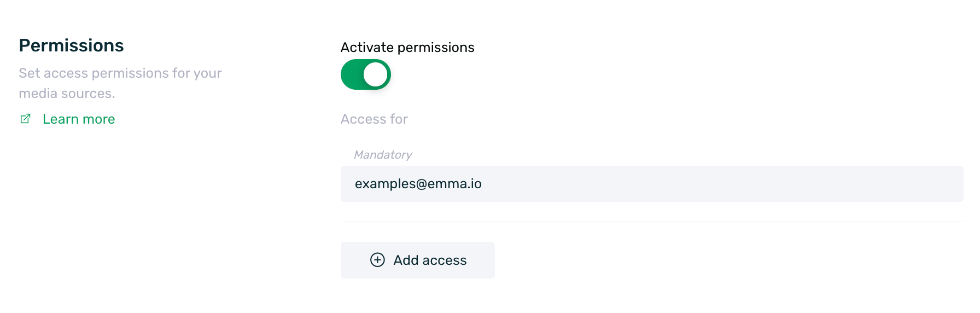Click the white knob of the green toggle
The width and height of the screenshot is (980, 313).
[375, 74]
